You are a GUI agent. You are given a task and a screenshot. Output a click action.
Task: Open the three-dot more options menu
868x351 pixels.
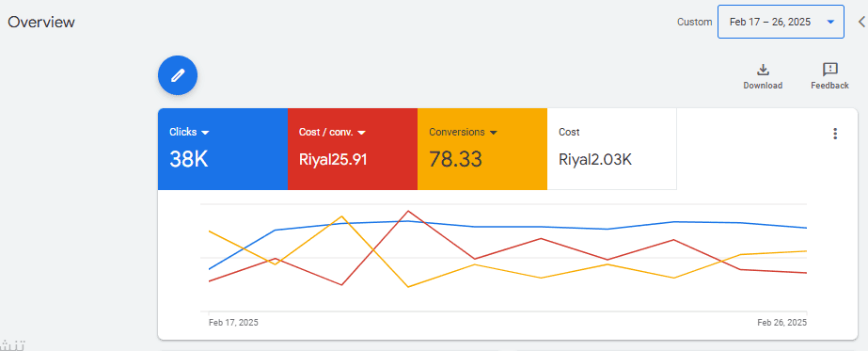pos(835,134)
